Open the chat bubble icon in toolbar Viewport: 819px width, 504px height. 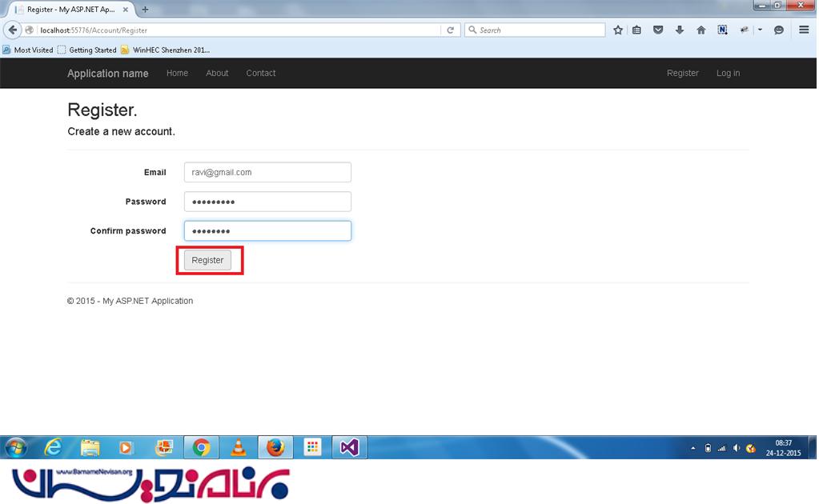[779, 30]
